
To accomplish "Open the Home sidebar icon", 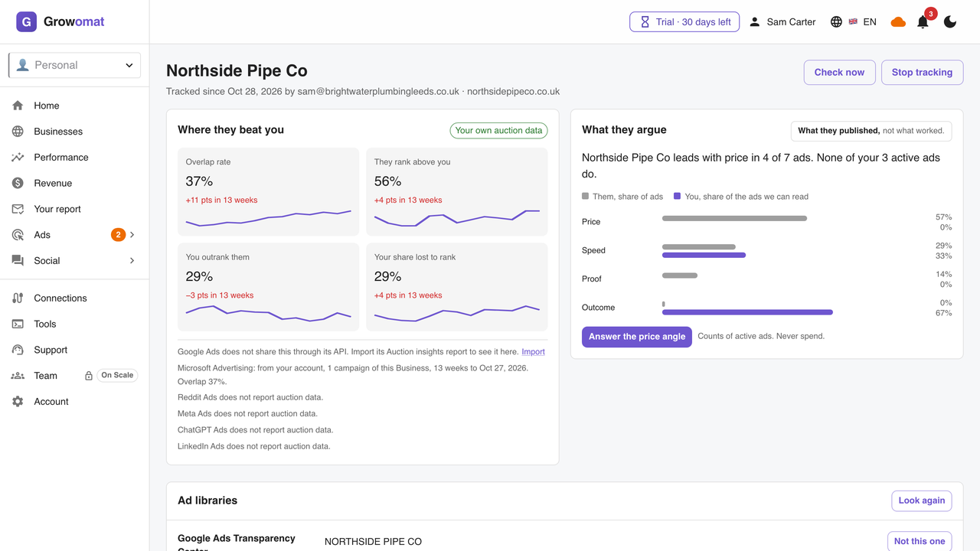I will point(18,106).
